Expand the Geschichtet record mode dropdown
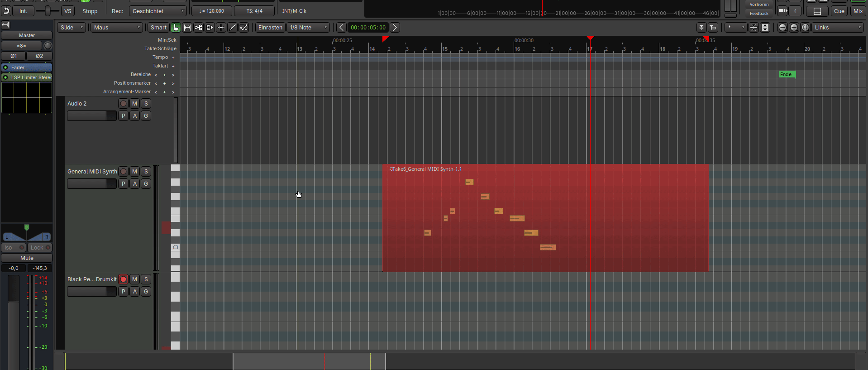 [x=157, y=11]
